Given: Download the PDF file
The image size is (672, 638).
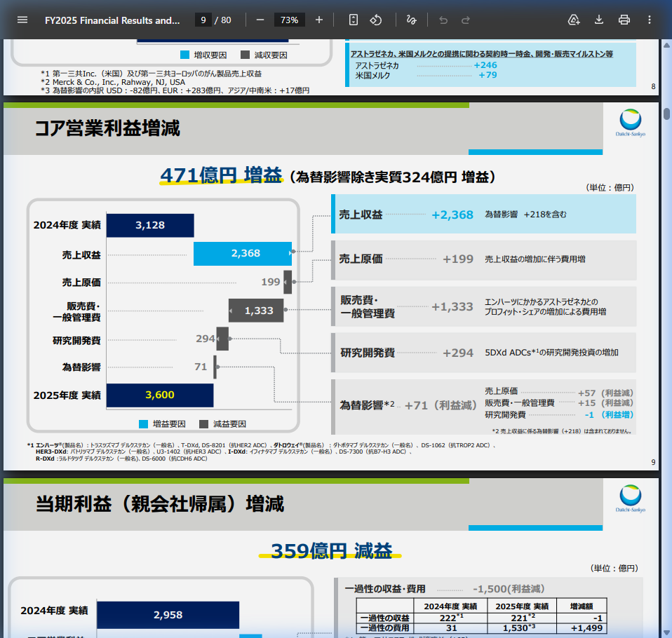Looking at the screenshot, I should pos(599,20).
